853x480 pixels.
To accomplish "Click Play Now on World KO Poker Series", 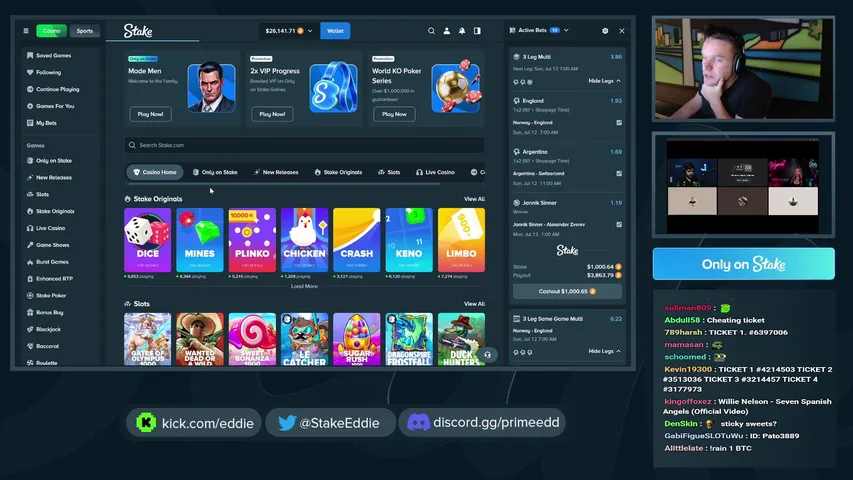I will pyautogui.click(x=394, y=114).
